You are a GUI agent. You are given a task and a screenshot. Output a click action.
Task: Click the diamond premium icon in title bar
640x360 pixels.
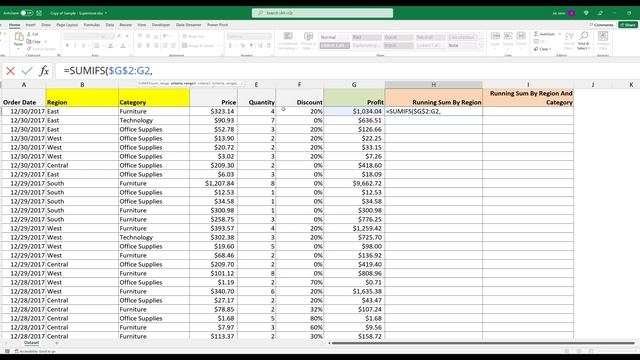point(586,13)
